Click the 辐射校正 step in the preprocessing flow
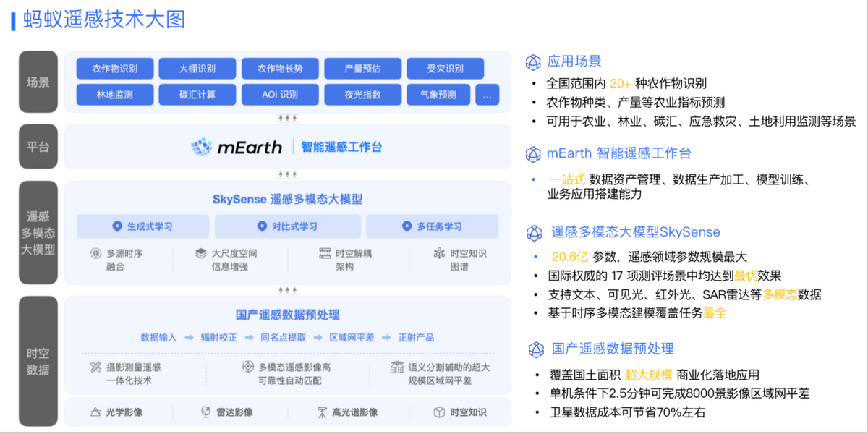 tap(217, 337)
